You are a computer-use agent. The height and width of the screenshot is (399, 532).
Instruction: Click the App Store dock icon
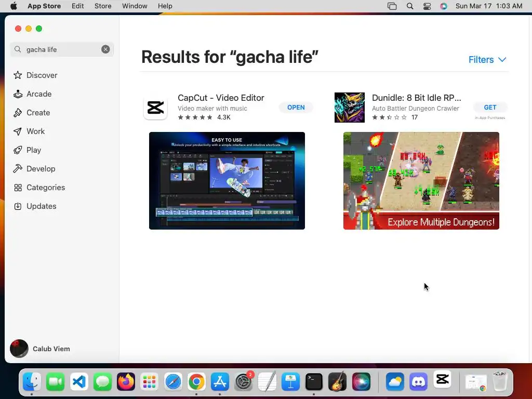point(220,382)
